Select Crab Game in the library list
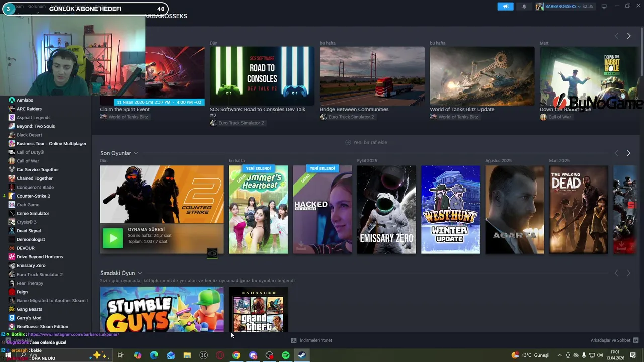 point(28,205)
